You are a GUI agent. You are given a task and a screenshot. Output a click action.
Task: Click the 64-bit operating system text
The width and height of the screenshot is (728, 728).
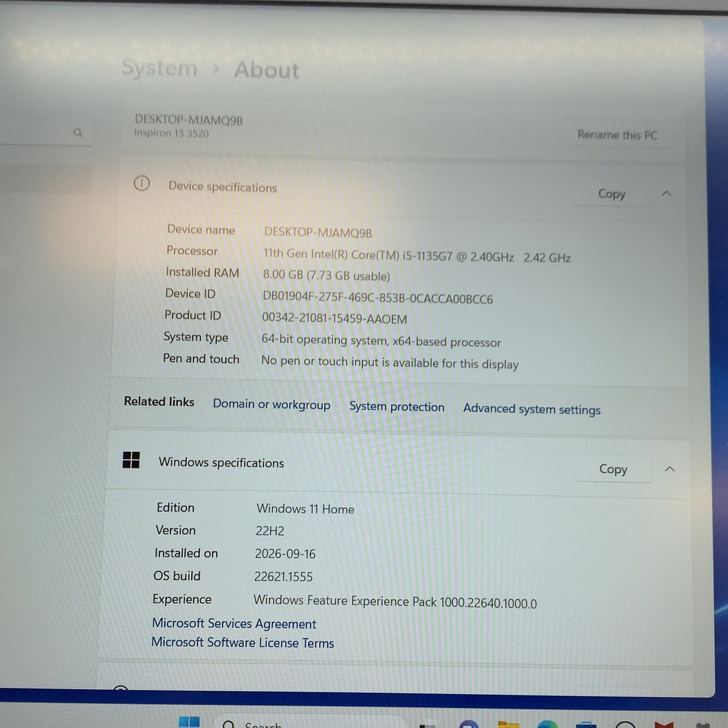click(381, 340)
